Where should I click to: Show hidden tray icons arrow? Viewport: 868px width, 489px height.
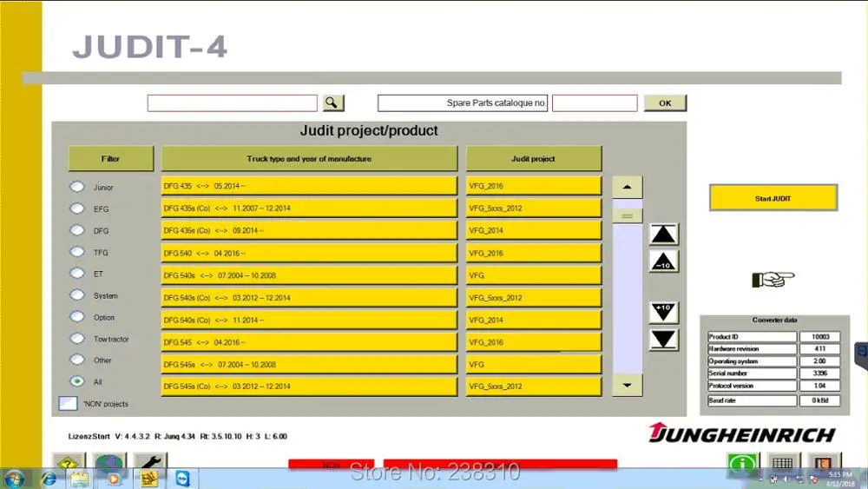[760, 479]
